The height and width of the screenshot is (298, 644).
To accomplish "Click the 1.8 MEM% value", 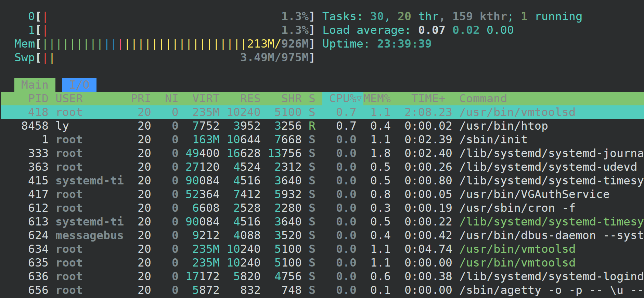I will 380,153.
